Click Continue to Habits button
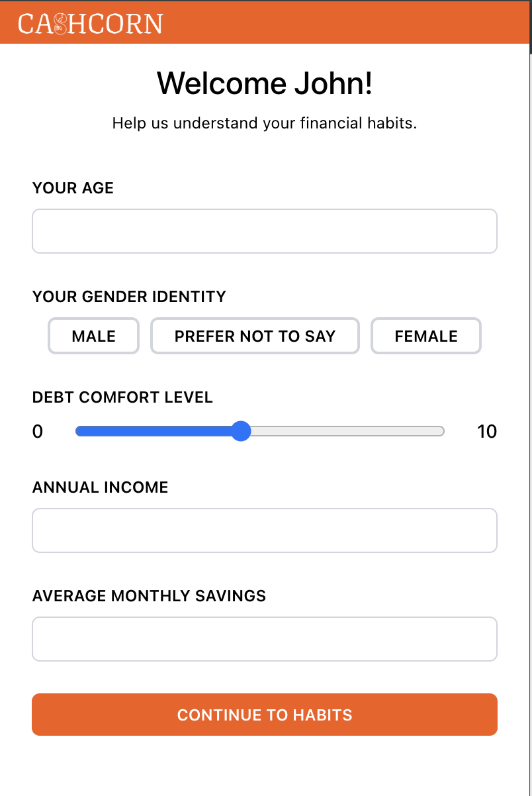532x796 pixels. [265, 715]
